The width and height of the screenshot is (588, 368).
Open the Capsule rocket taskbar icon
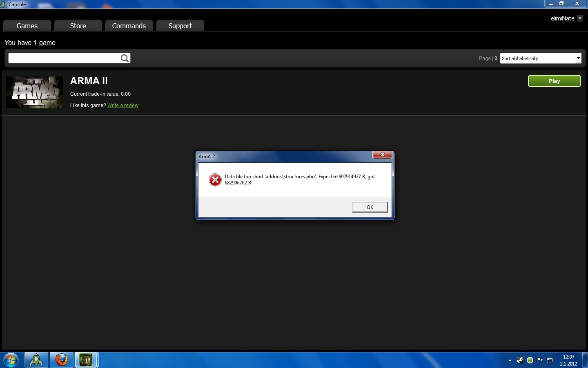point(36,360)
